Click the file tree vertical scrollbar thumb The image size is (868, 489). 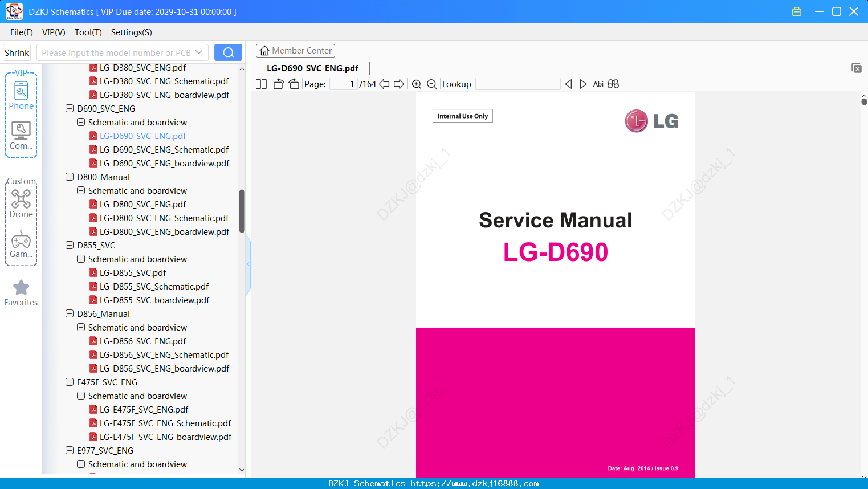pyautogui.click(x=242, y=211)
